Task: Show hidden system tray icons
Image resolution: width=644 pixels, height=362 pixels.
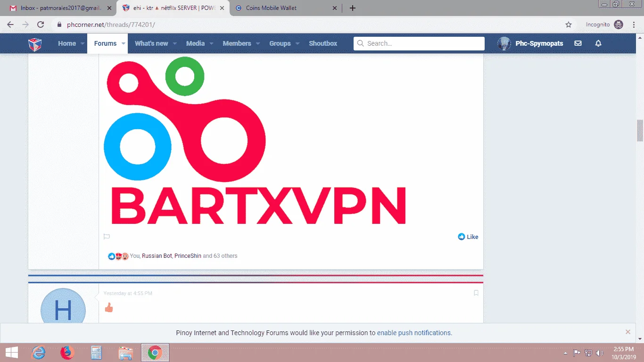Action: click(566, 353)
